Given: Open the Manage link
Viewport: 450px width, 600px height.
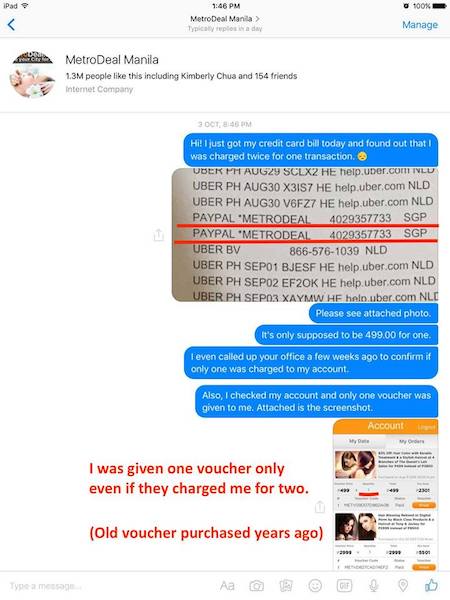Looking at the screenshot, I should tap(420, 24).
